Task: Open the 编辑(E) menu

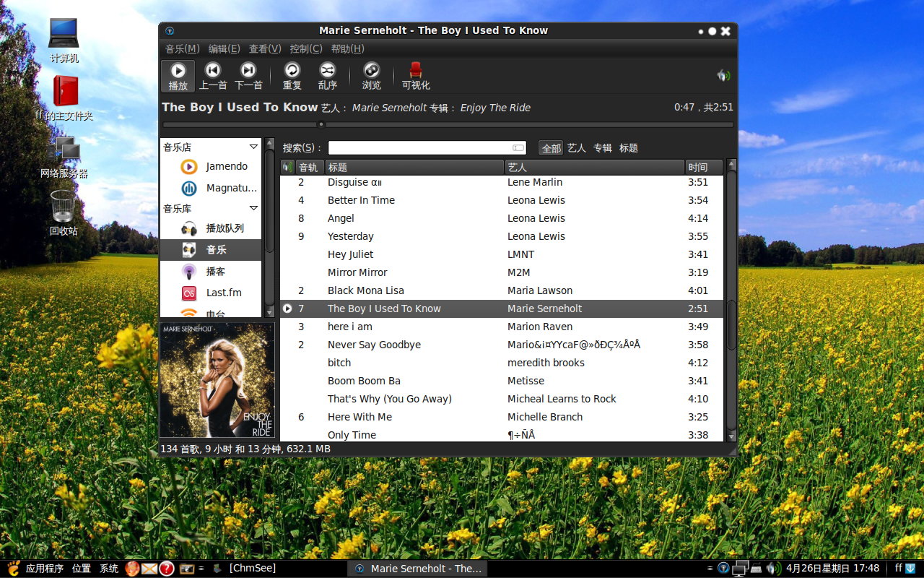Action: tap(224, 48)
